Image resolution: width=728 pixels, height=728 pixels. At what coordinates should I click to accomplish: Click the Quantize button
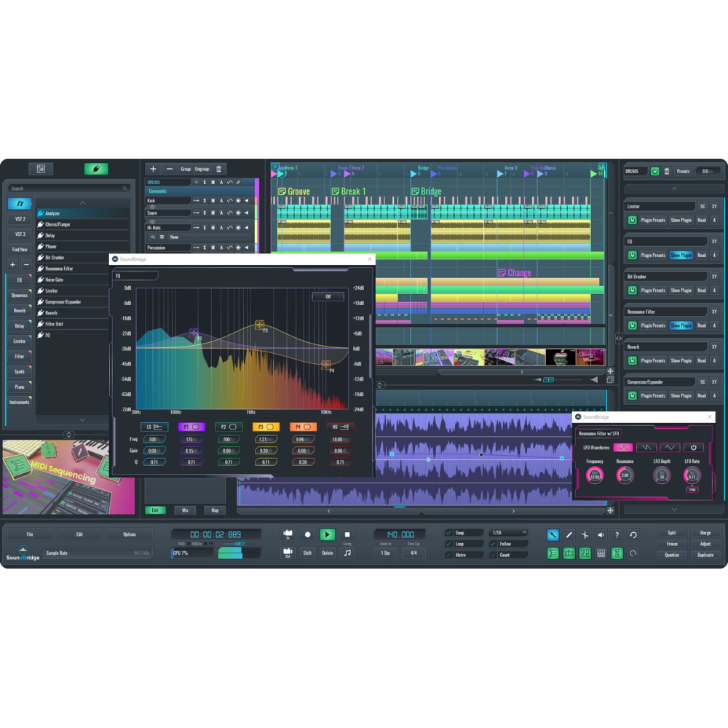(672, 555)
